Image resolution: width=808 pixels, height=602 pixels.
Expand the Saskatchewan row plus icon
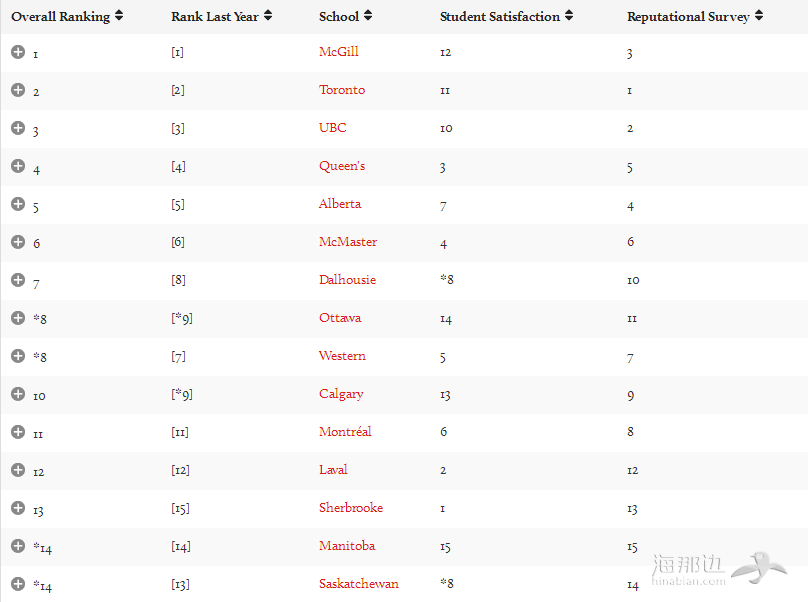click(18, 584)
